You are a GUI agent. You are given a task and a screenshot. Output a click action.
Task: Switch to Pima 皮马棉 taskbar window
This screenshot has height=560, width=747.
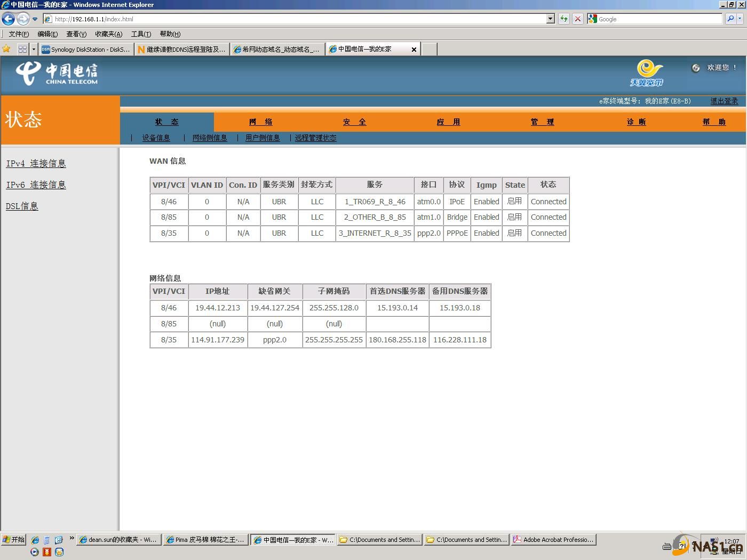click(x=205, y=540)
